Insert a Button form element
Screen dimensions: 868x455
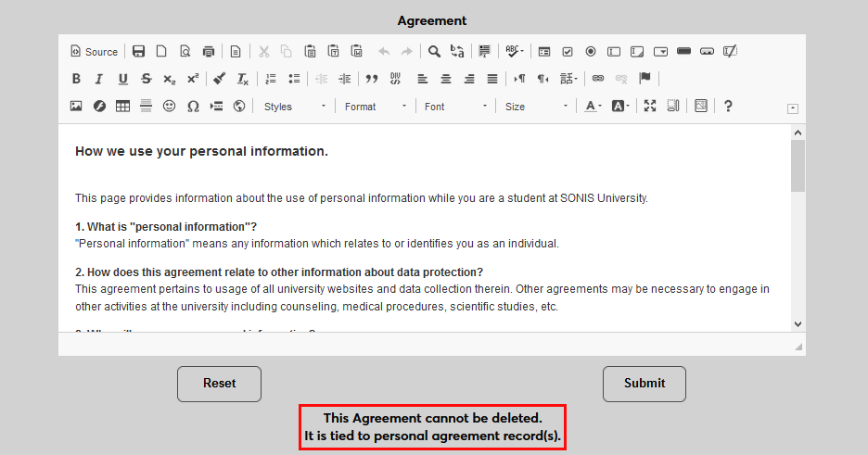pos(683,51)
